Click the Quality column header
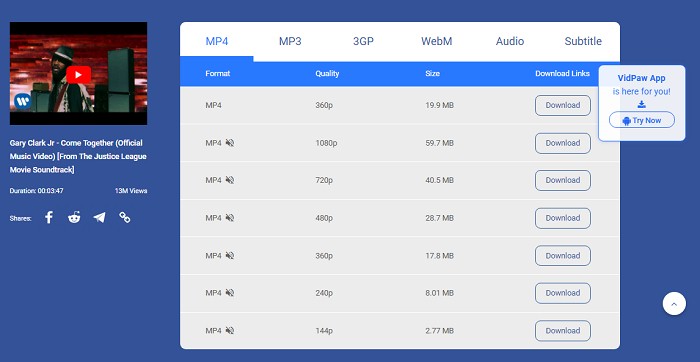 pos(327,74)
